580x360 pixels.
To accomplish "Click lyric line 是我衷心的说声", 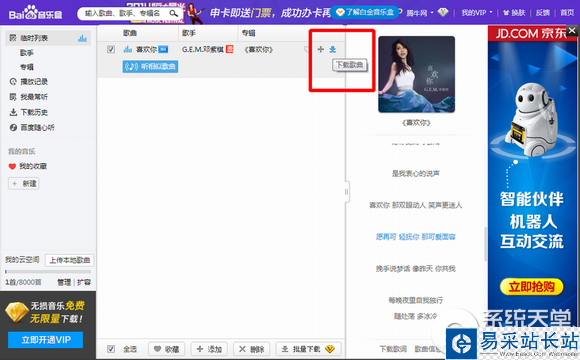I will (416, 174).
